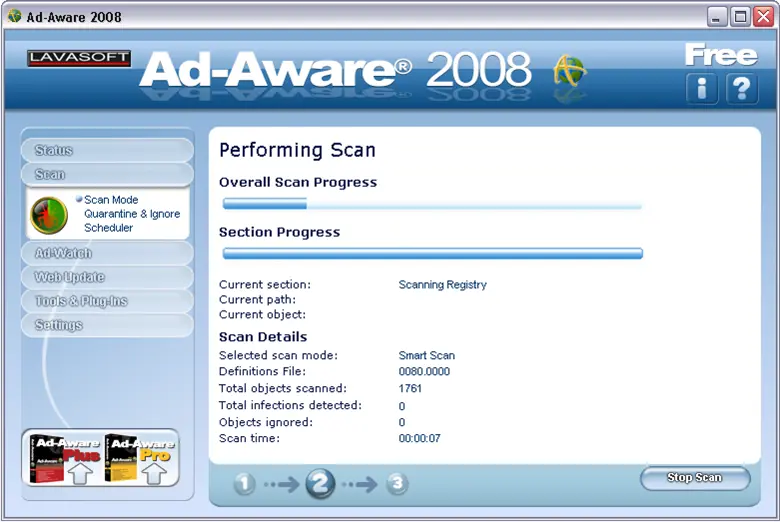
Task: Close the Ad-Aware 2008 window
Action: click(x=763, y=17)
